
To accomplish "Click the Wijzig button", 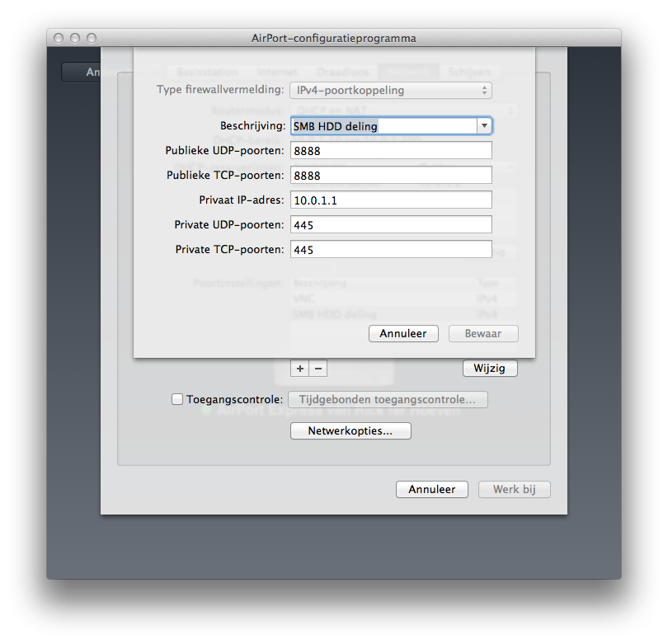I will point(490,369).
